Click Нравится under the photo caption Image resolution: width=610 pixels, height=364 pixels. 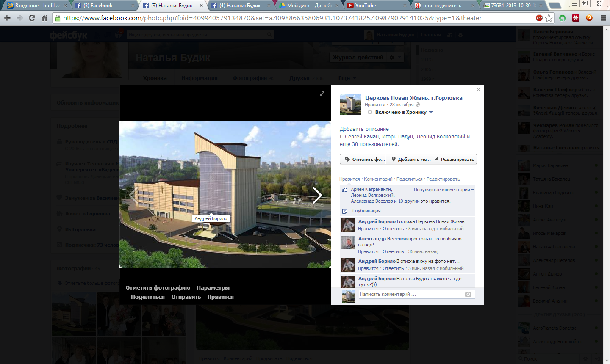point(349,179)
